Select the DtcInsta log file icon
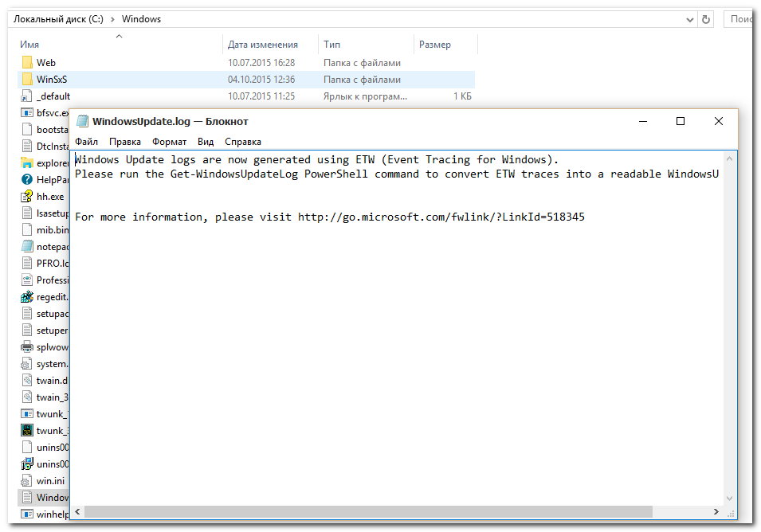 click(x=27, y=146)
